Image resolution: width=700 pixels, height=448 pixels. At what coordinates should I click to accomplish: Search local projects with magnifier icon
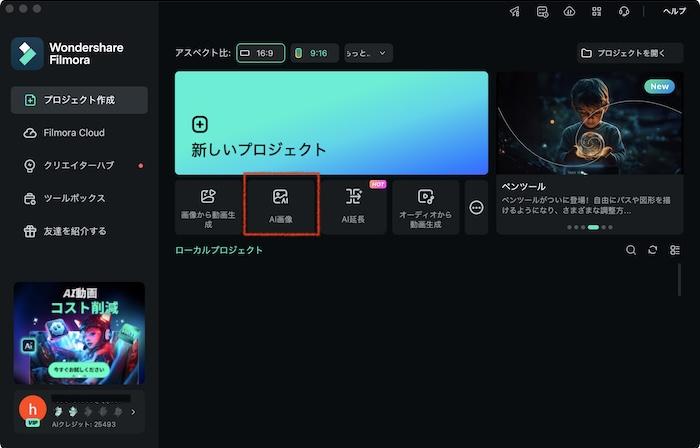coord(631,250)
